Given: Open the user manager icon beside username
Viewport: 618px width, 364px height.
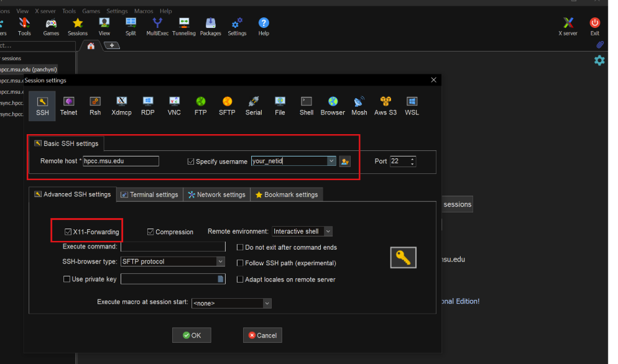Looking at the screenshot, I should tap(345, 161).
